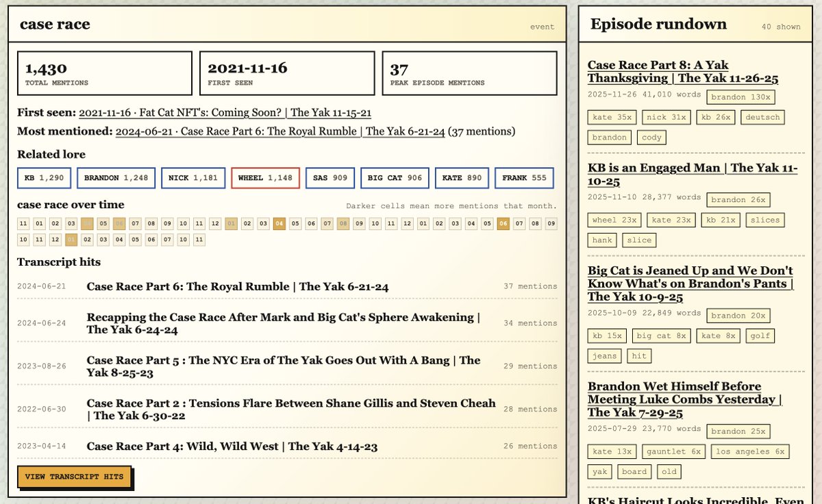
Task: Select the FRANK 555 related lore chip
Action: (x=524, y=178)
